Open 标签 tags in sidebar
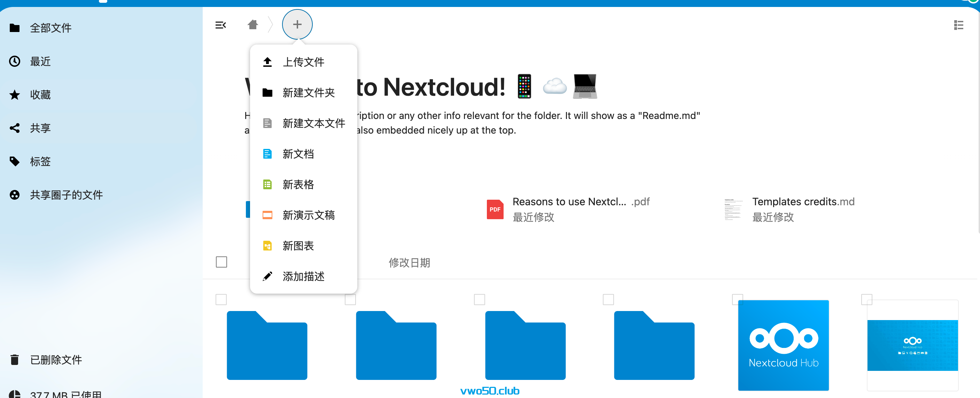The width and height of the screenshot is (980, 398). 40,161
